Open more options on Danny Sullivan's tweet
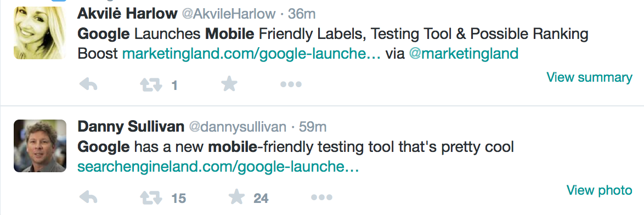This screenshot has width=644, height=215. (321, 198)
